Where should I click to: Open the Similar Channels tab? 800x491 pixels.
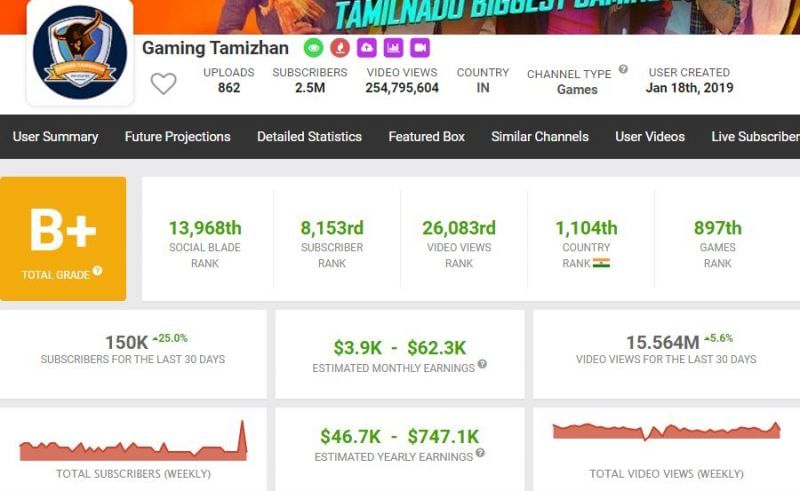pyautogui.click(x=540, y=137)
